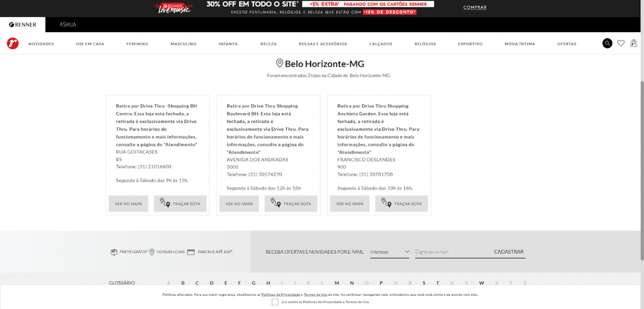Select glossary letter D

point(211,283)
